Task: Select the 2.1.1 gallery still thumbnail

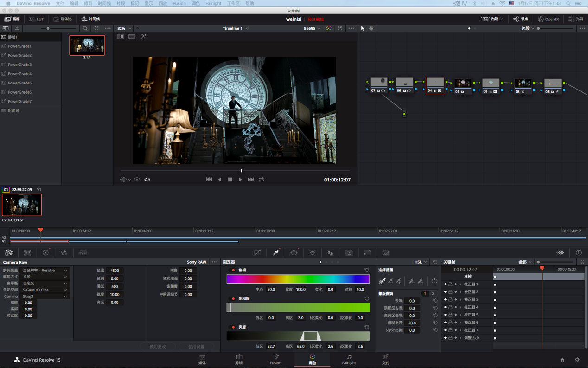Action: click(87, 45)
